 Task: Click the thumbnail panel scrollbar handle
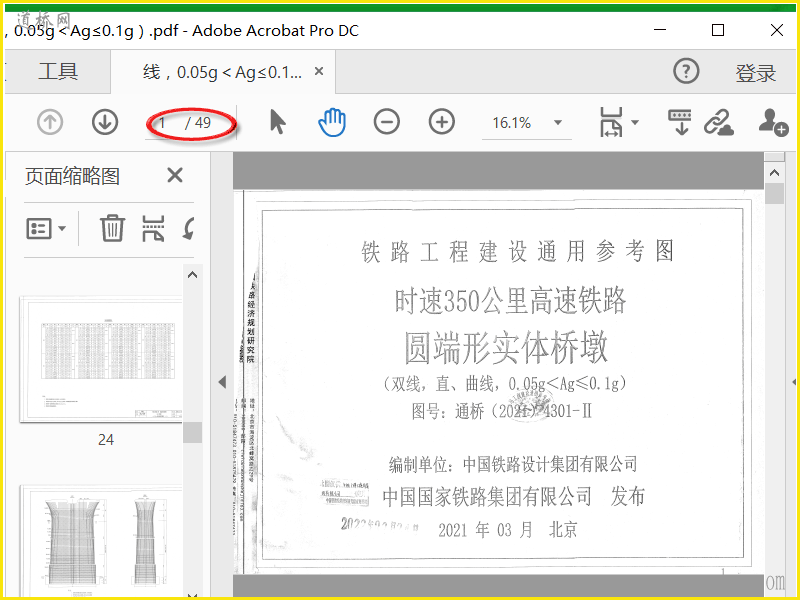(x=192, y=432)
